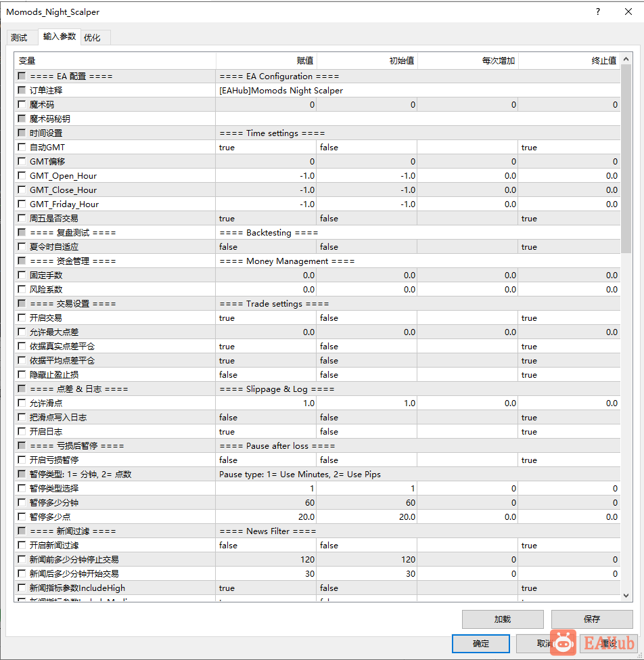Select 依据真实点差平仓 row label

click(x=62, y=347)
